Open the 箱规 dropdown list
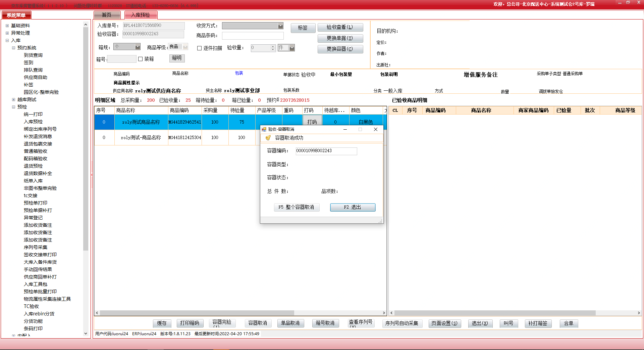 click(x=138, y=47)
